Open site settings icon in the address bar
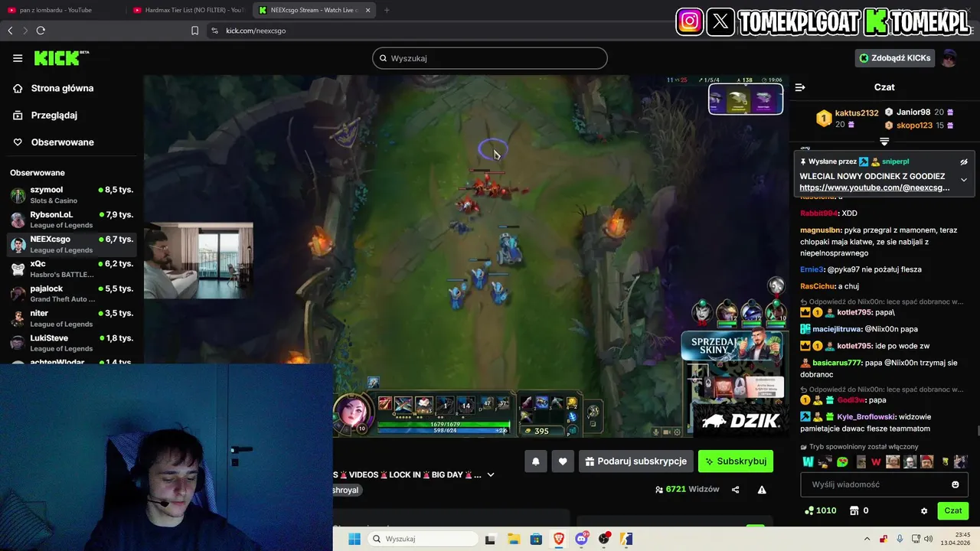980x551 pixels. (x=214, y=31)
